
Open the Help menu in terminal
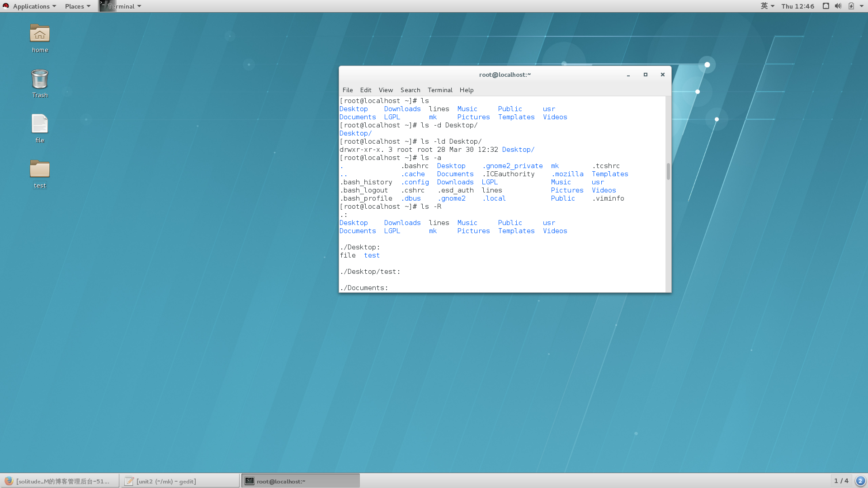click(467, 90)
